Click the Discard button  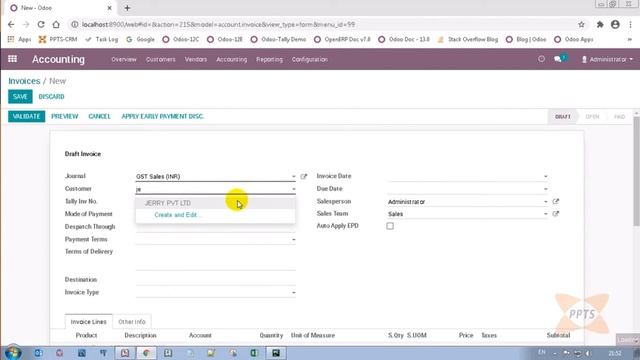[x=51, y=97]
